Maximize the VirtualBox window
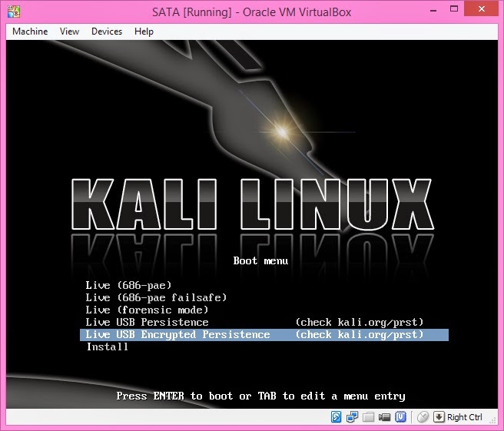 [x=454, y=9]
